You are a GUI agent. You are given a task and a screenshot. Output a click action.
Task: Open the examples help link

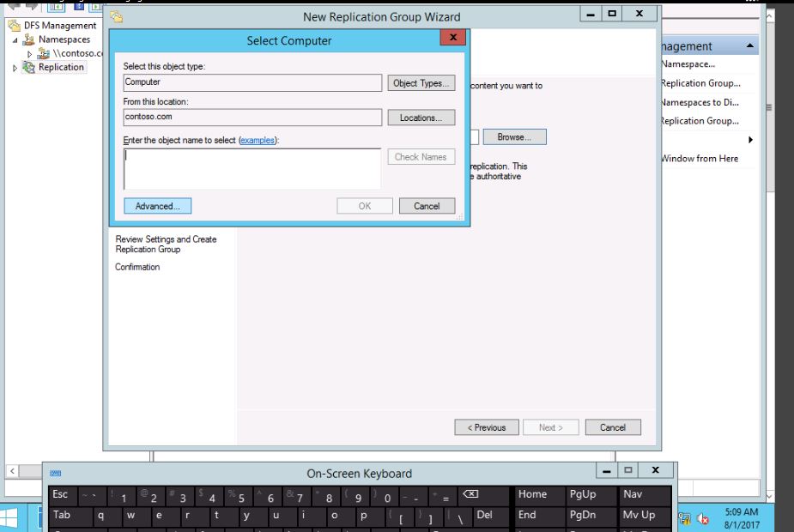(258, 140)
